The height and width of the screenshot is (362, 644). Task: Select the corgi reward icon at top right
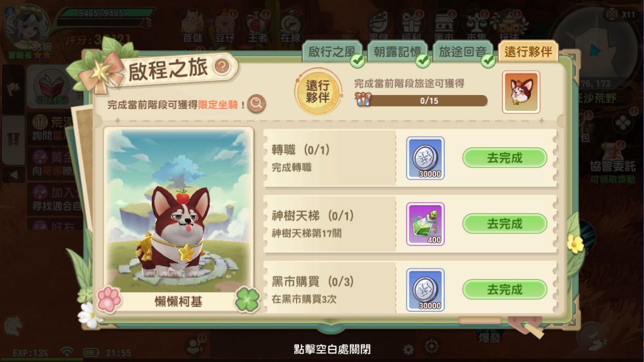tap(521, 92)
